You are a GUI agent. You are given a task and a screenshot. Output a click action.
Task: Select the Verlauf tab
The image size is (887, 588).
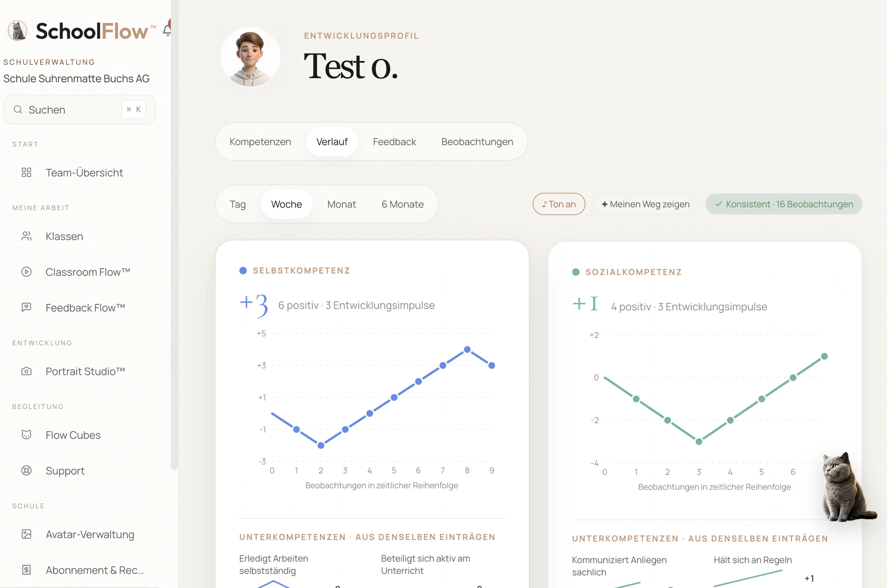click(x=332, y=142)
